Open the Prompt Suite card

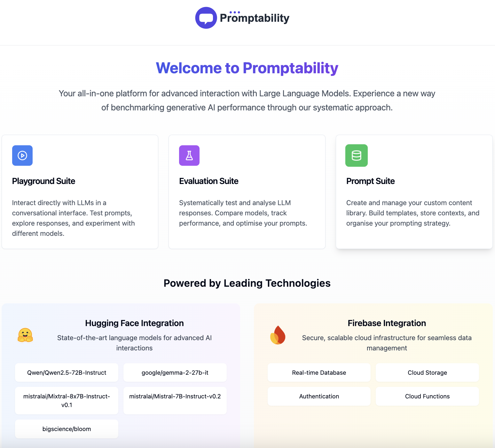(414, 192)
